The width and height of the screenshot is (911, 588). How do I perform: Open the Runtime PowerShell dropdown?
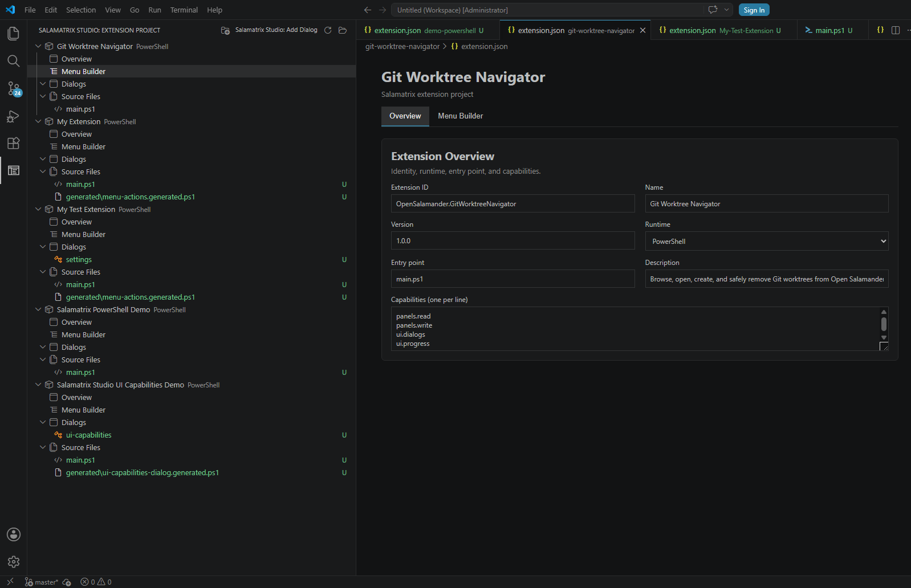coord(766,241)
